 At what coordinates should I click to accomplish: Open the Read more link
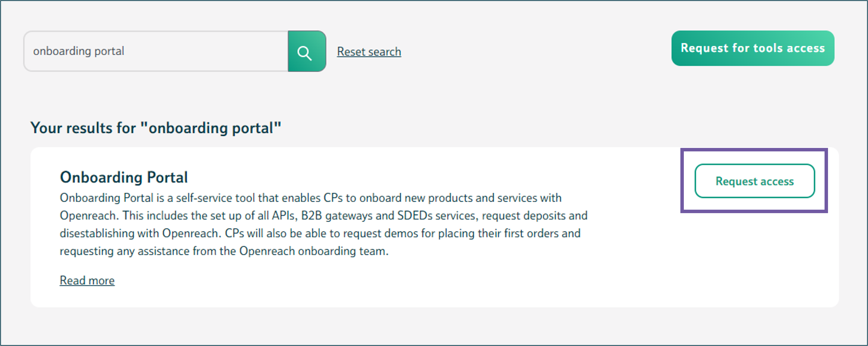pos(87,280)
